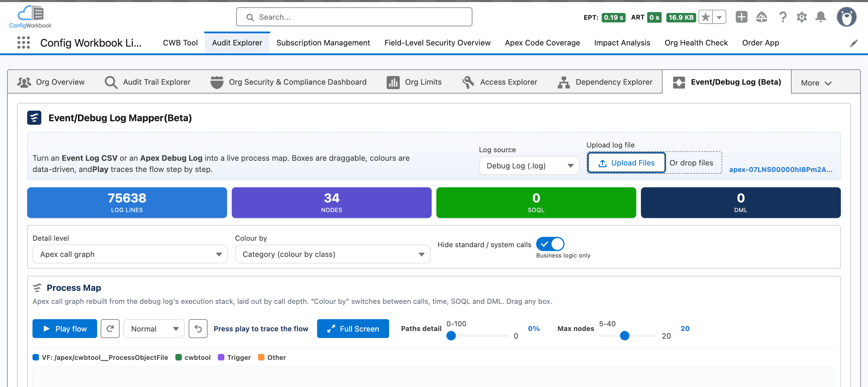Expand the More tabs menu
Image resolution: width=868 pixels, height=387 pixels.
tap(816, 83)
